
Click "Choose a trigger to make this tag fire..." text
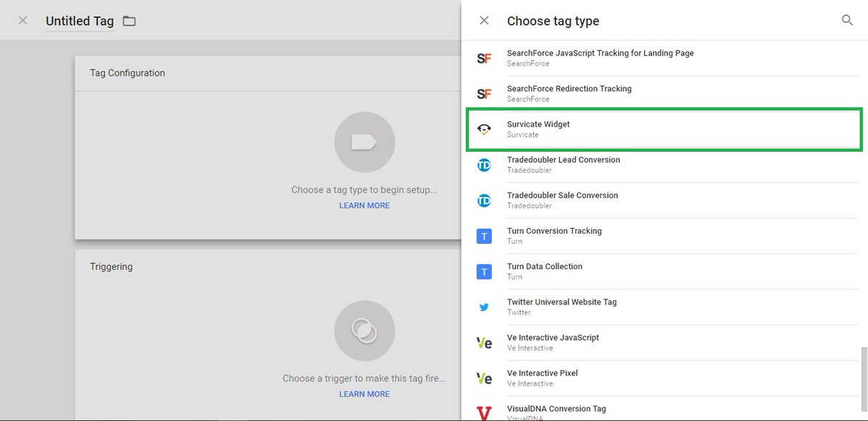coord(365,378)
